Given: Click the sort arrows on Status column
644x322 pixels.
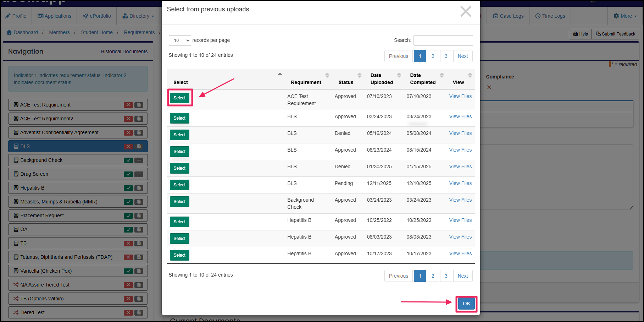Looking at the screenshot, I should click(359, 75).
